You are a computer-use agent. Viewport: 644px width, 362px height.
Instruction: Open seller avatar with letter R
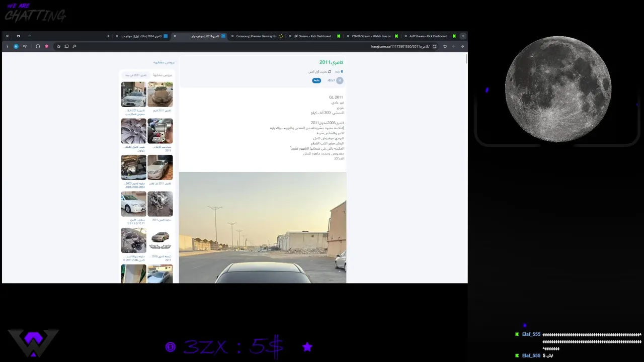340,80
